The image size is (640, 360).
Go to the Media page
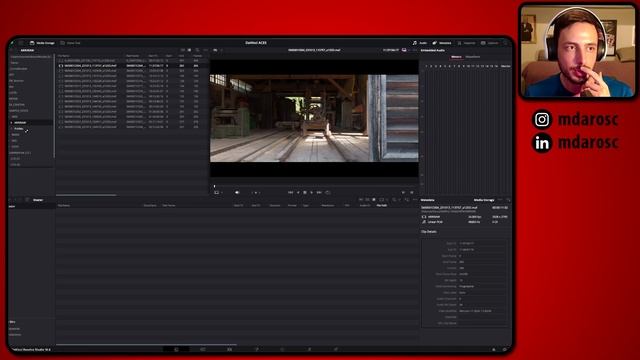point(176,350)
